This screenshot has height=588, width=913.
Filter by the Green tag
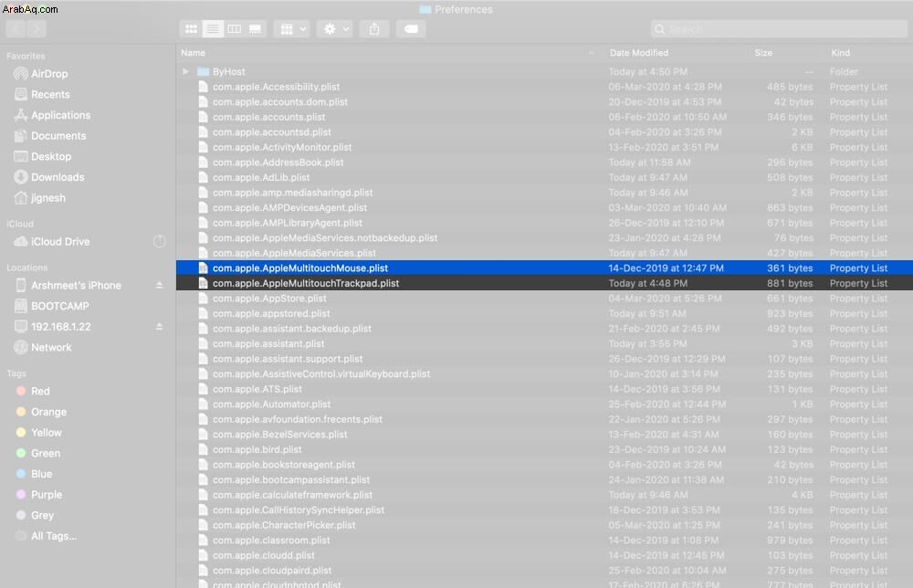tap(37, 454)
